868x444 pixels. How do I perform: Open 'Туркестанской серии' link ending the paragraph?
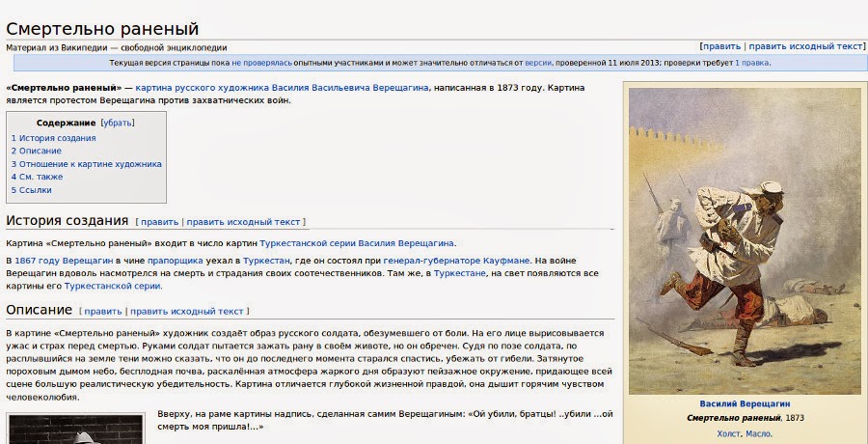click(x=113, y=287)
